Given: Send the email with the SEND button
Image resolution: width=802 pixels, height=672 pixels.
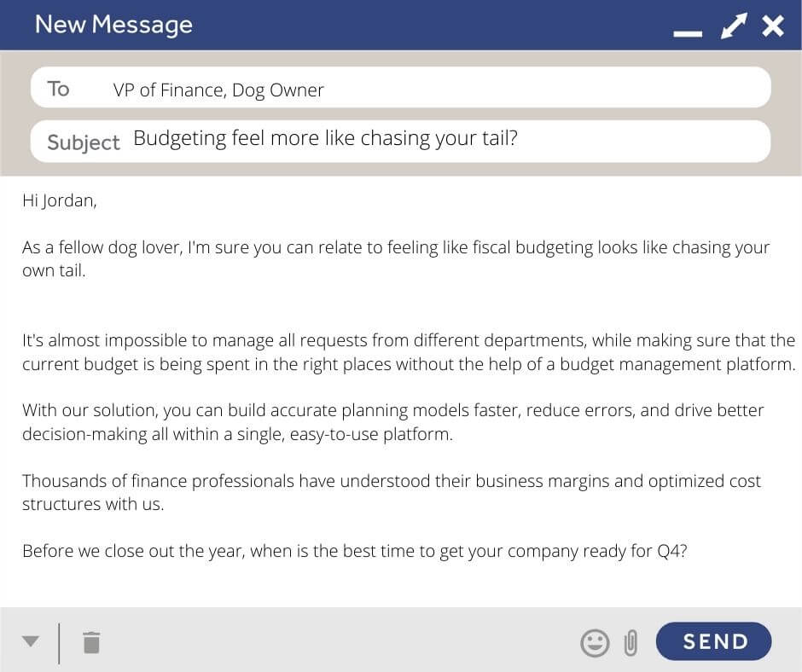Looking at the screenshot, I should point(713,642).
